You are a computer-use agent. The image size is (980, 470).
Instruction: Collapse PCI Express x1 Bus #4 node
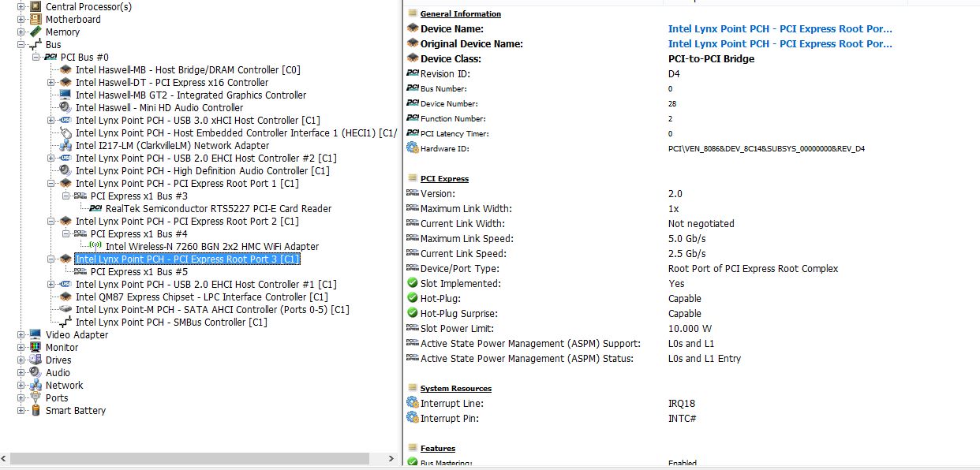tap(65, 233)
